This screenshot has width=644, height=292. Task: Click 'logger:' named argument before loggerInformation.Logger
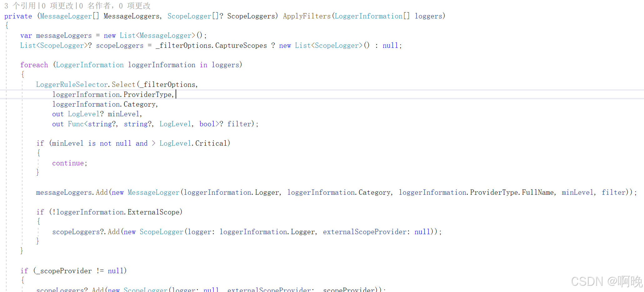pos(201,232)
